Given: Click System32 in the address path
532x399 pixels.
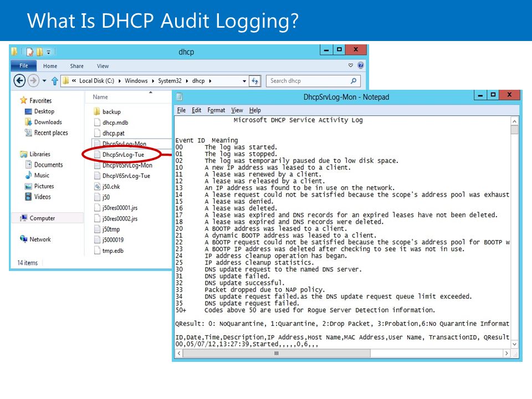Looking at the screenshot, I should (170, 81).
